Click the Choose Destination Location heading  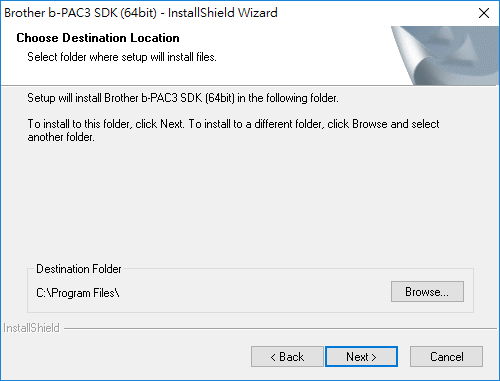pyautogui.click(x=98, y=38)
